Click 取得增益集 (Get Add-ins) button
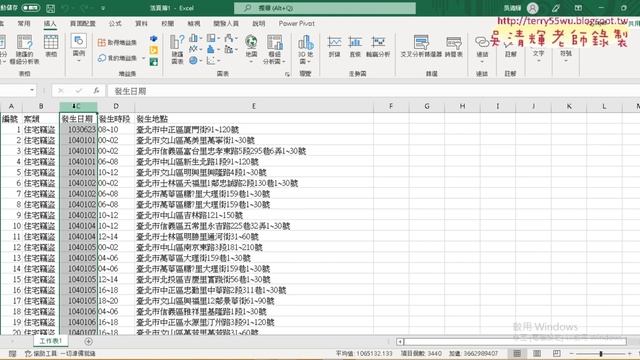Image resolution: width=640 pixels, height=360 pixels. (x=117, y=42)
